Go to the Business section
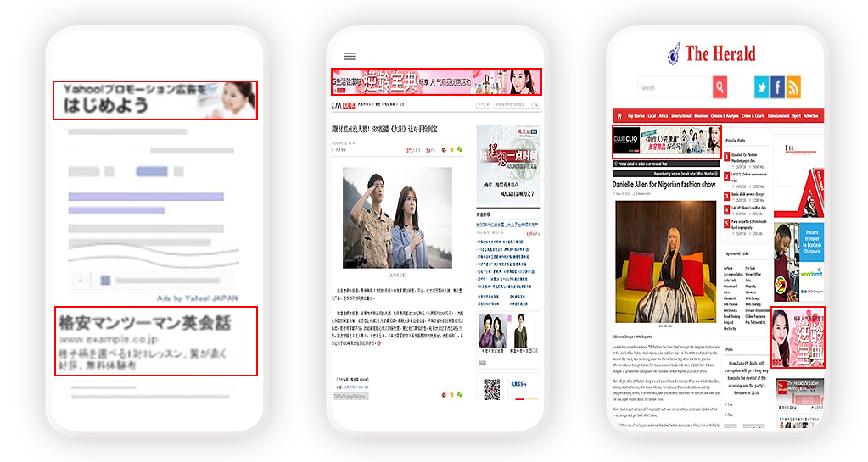The width and height of the screenshot is (868, 462). click(x=701, y=115)
